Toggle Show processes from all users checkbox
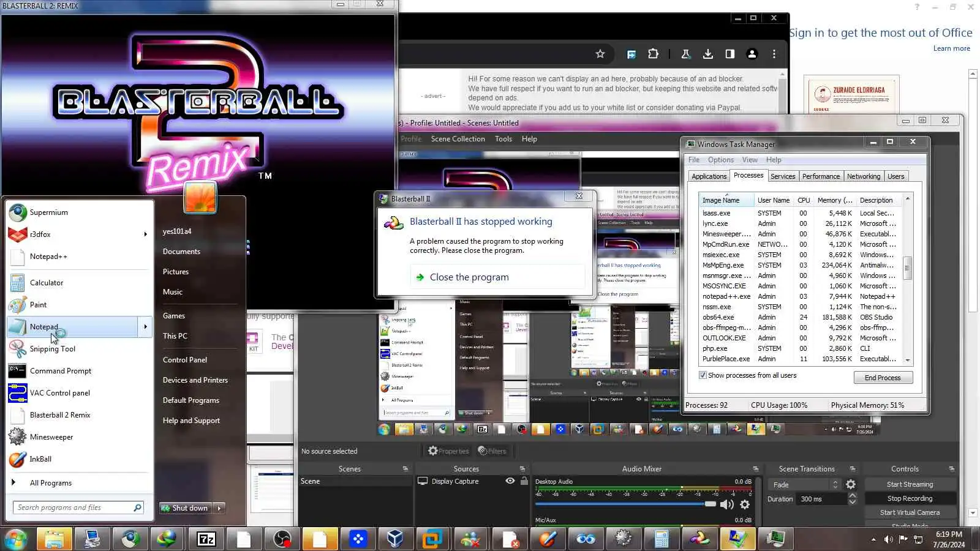This screenshot has width=980, height=551. pos(703,375)
